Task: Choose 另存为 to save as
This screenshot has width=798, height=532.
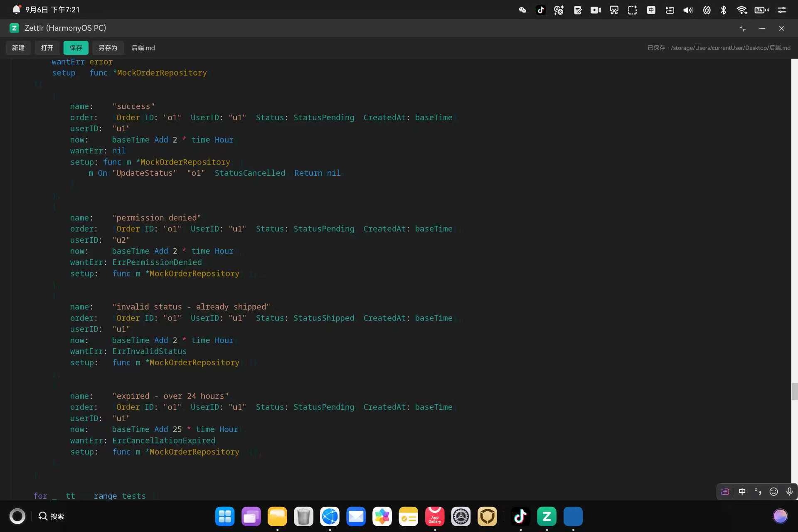Action: pos(108,48)
